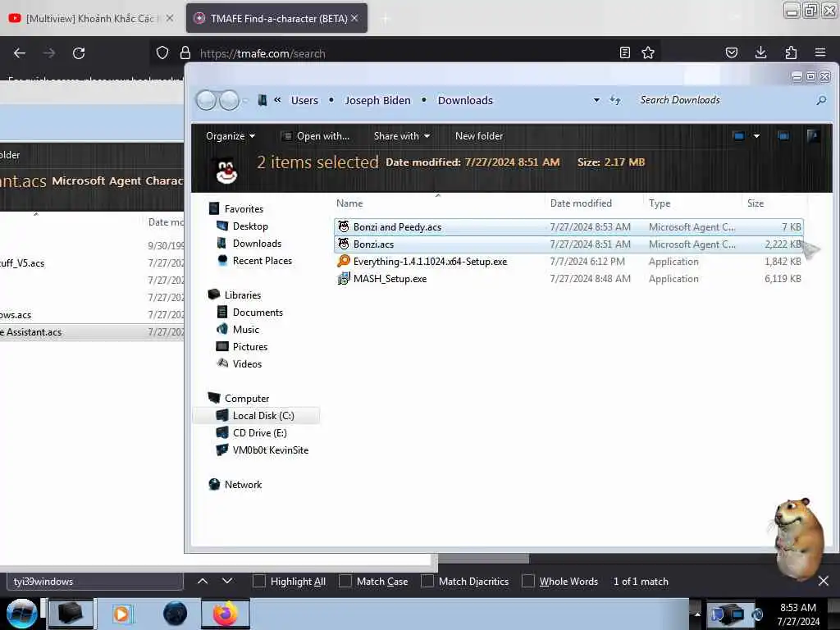Open the view options dropdown arrow
Viewport: 840px width, 630px height.
[x=756, y=136]
